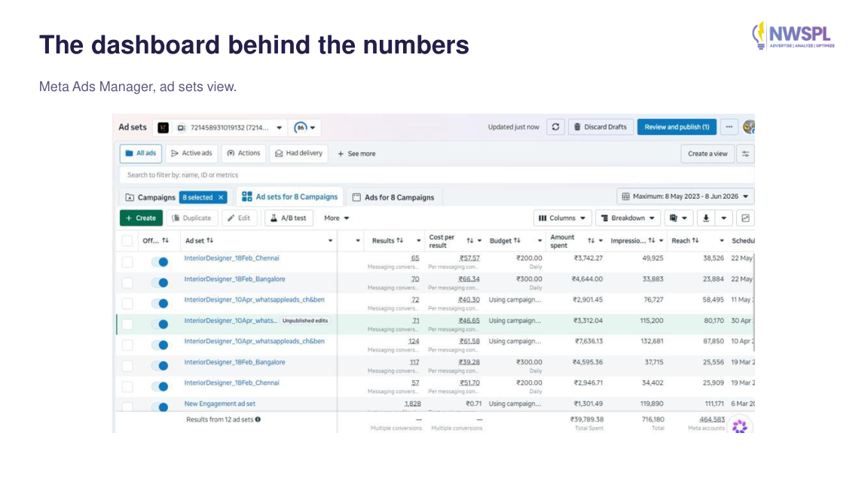Image resolution: width=868 pixels, height=488 pixels.
Task: Click the profile avatar in the top bar
Action: pos(748,127)
